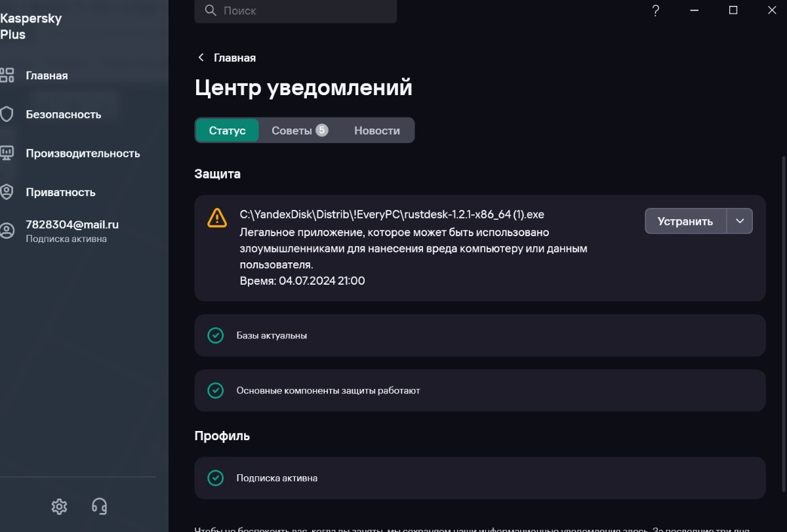This screenshot has width=787, height=532.
Task: Switch to the Новости tab
Action: (x=377, y=131)
